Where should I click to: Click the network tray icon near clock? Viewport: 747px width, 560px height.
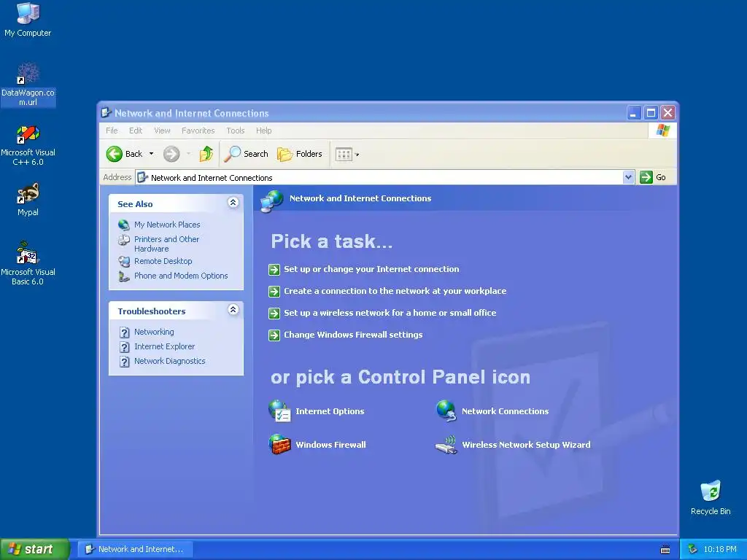(x=692, y=549)
